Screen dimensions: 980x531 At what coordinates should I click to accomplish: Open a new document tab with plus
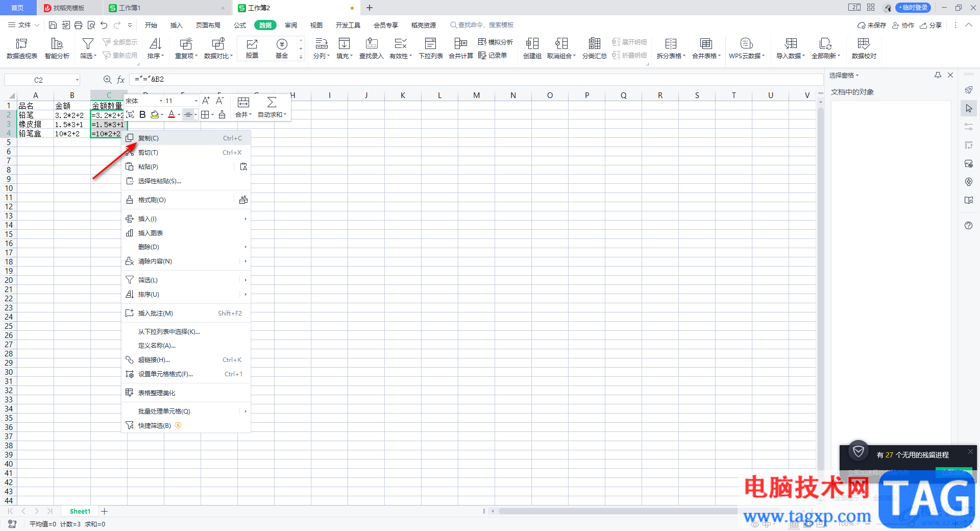tap(370, 8)
